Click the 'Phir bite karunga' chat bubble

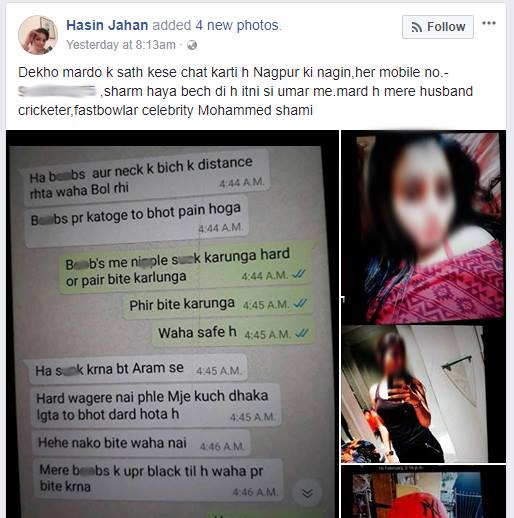[x=217, y=304]
